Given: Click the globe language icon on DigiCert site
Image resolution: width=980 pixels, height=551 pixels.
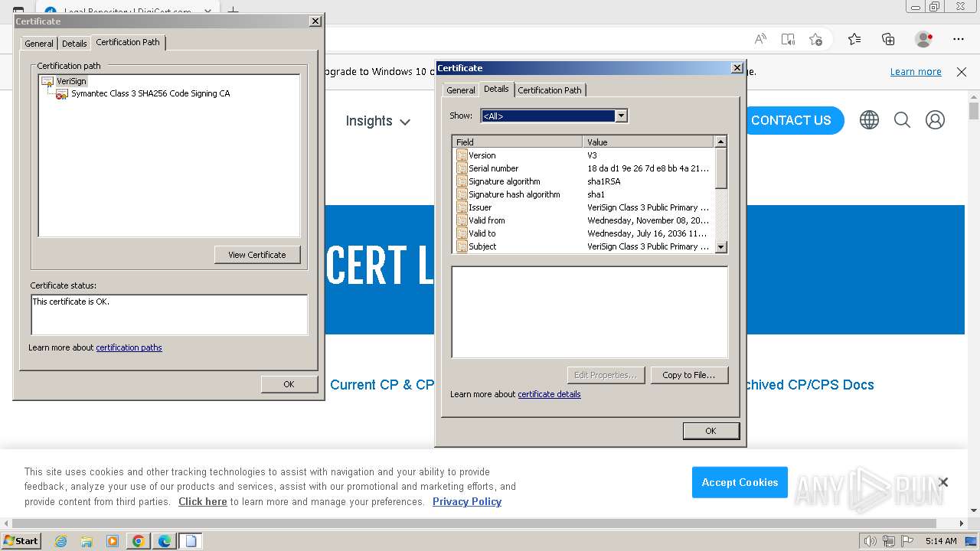Looking at the screenshot, I should 869,120.
